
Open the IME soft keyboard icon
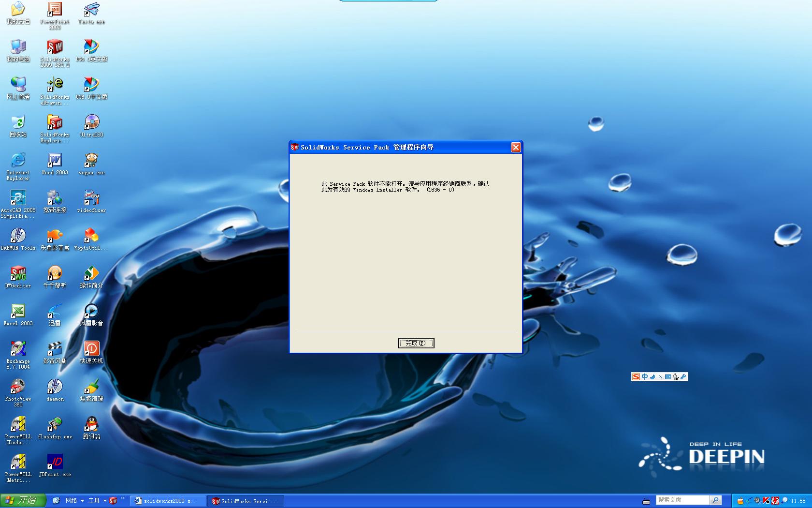coord(667,377)
